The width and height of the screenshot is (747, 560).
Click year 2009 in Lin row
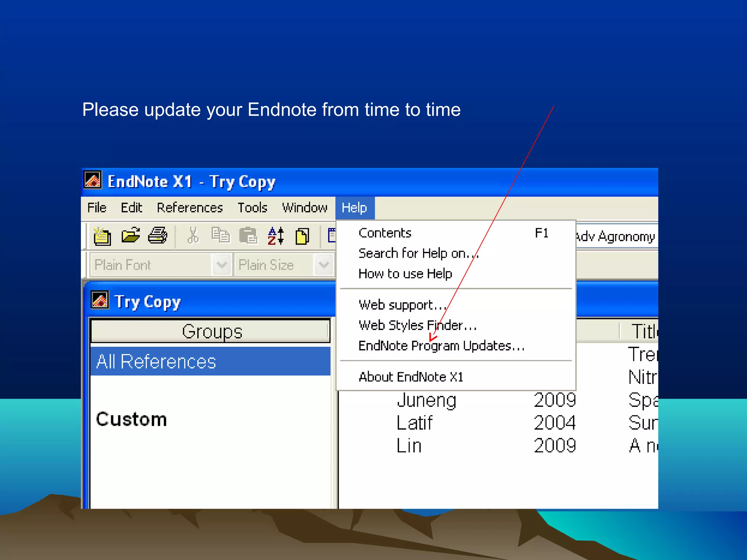point(555,446)
